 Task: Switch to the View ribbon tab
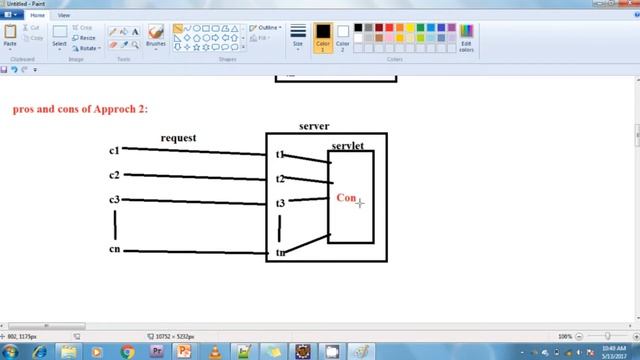pyautogui.click(x=64, y=16)
